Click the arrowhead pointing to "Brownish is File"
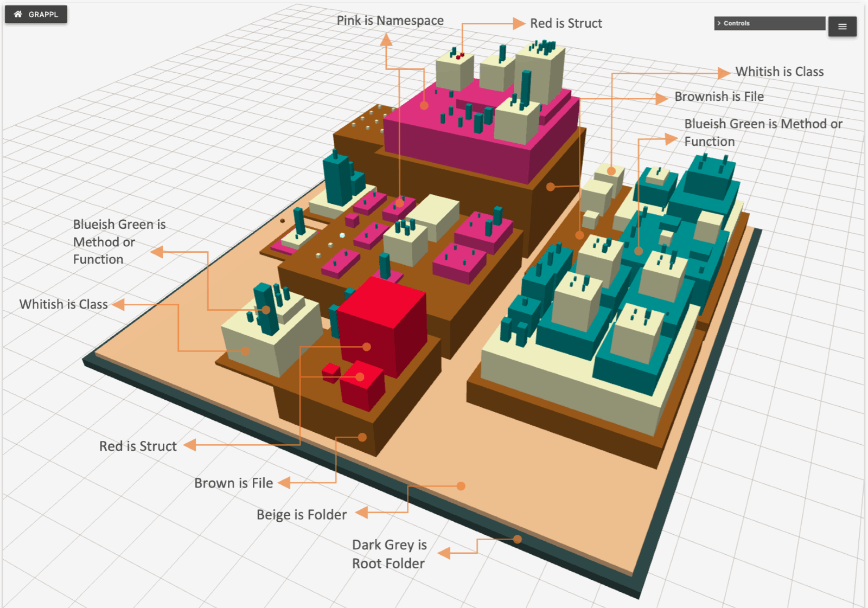The image size is (868, 608). (x=661, y=98)
